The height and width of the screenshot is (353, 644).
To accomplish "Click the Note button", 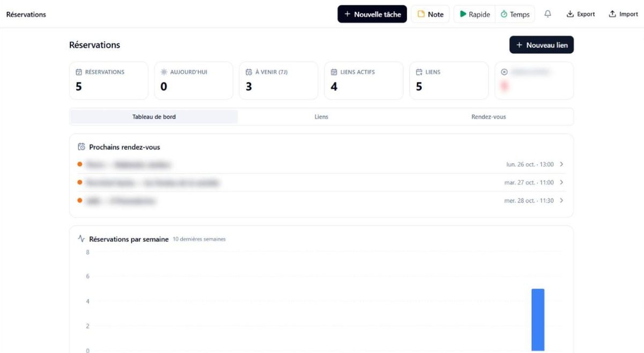I will [x=430, y=14].
